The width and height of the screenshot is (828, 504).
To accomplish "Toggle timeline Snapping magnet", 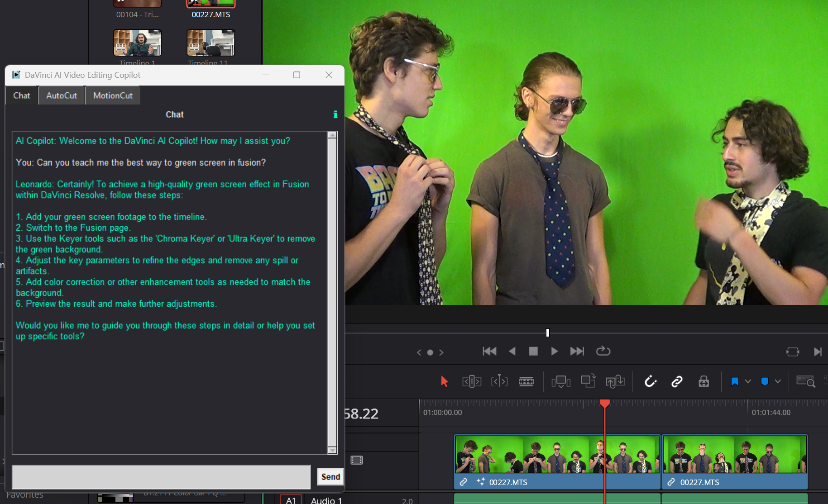I will pyautogui.click(x=650, y=381).
